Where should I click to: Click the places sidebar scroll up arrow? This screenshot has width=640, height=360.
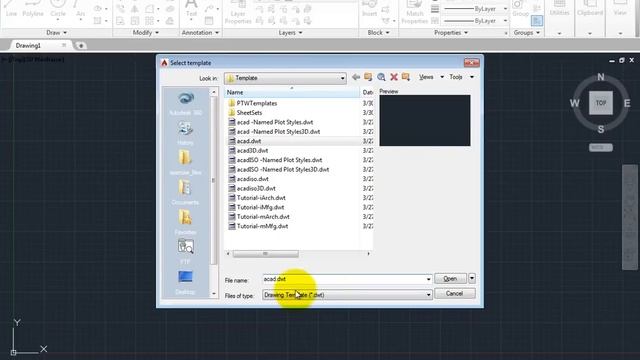point(214,93)
